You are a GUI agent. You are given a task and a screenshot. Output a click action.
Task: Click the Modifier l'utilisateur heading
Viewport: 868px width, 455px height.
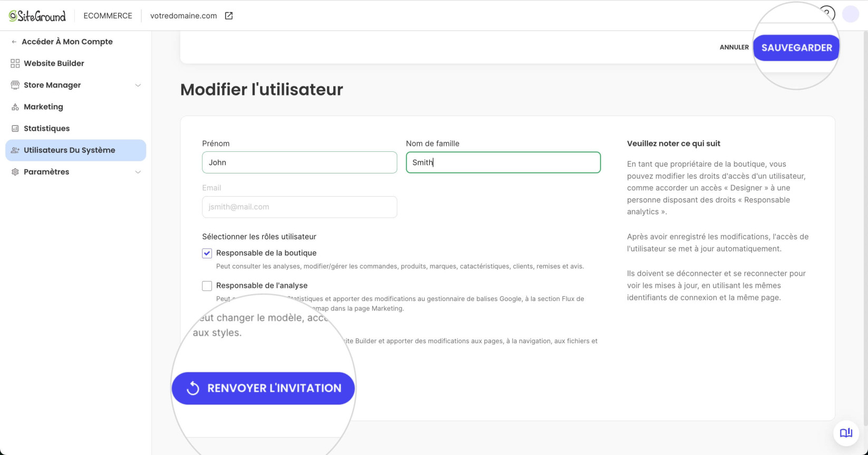point(262,90)
